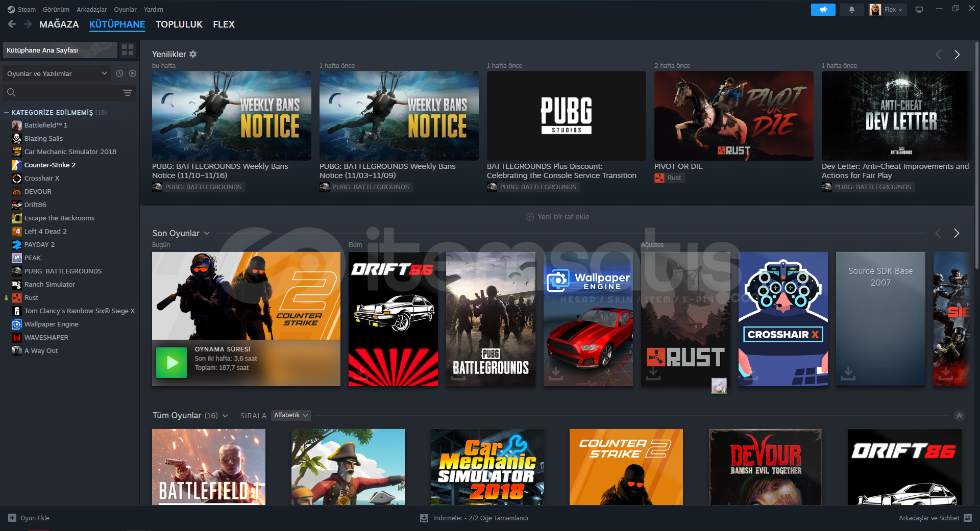Click the Steam logo menu icon
This screenshot has width=980, height=531.
(x=11, y=10)
